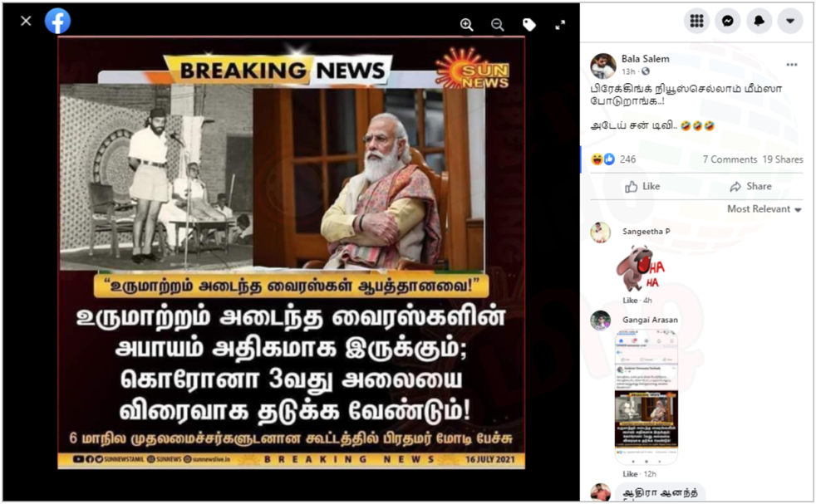This screenshot has width=816, height=504.
Task: Open Facebook home via the logo icon
Action: pos(58,22)
